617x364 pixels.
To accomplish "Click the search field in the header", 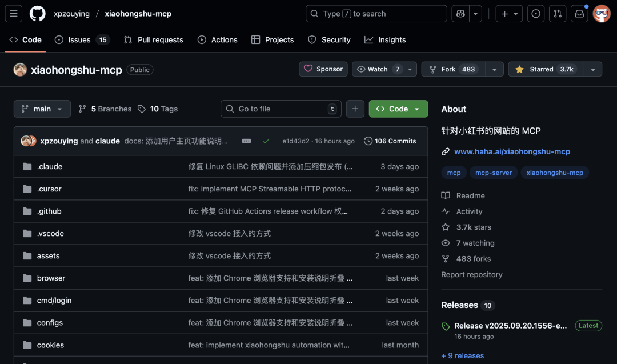I will click(376, 14).
